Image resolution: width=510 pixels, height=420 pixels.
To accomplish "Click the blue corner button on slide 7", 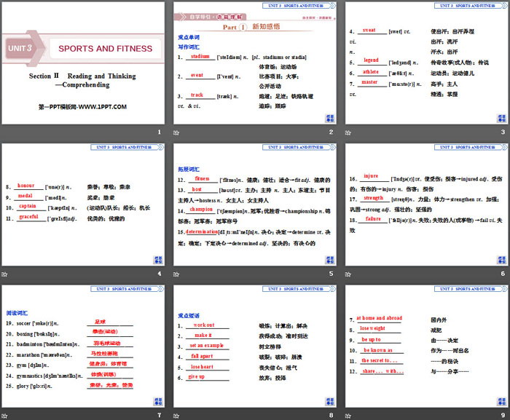I will click(157, 400).
